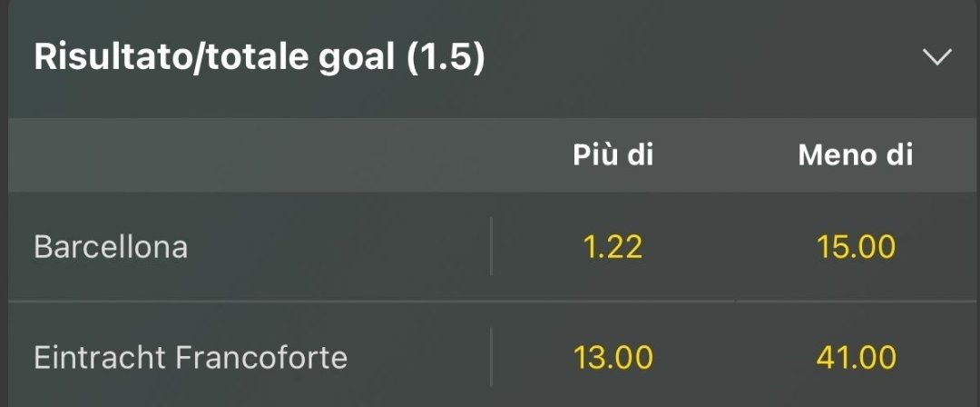Click the Eintracht Francoforte team label

[x=191, y=357]
